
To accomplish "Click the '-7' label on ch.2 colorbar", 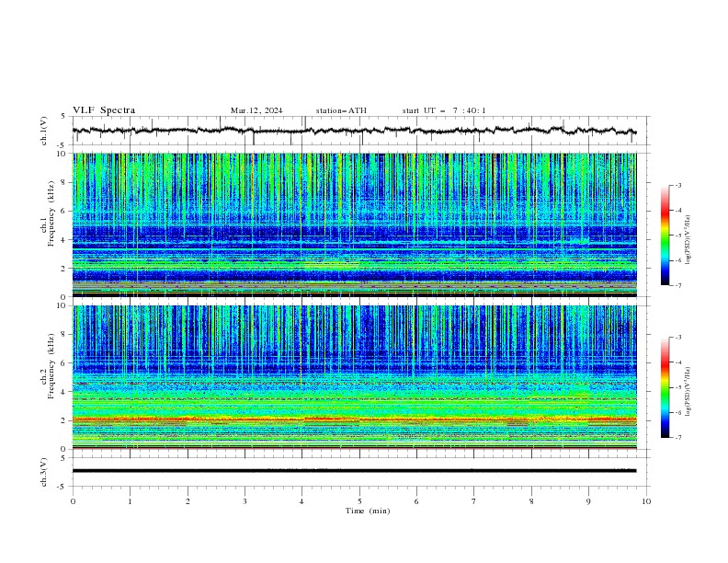I will tap(677, 438).
